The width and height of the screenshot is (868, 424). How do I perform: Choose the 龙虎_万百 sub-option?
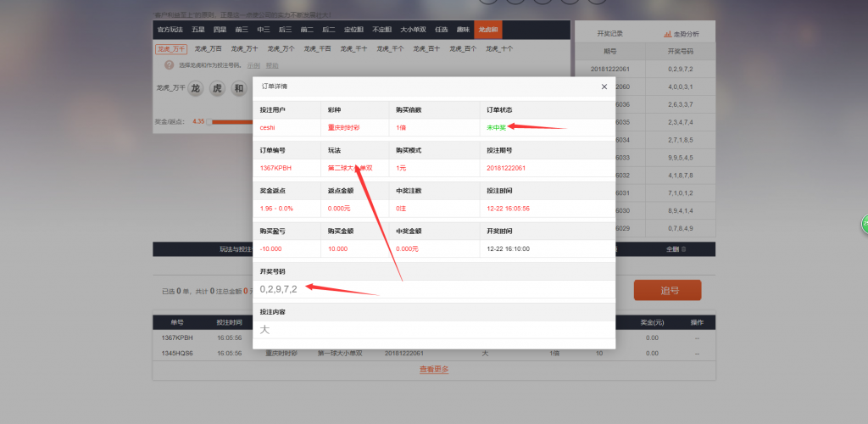(x=208, y=49)
